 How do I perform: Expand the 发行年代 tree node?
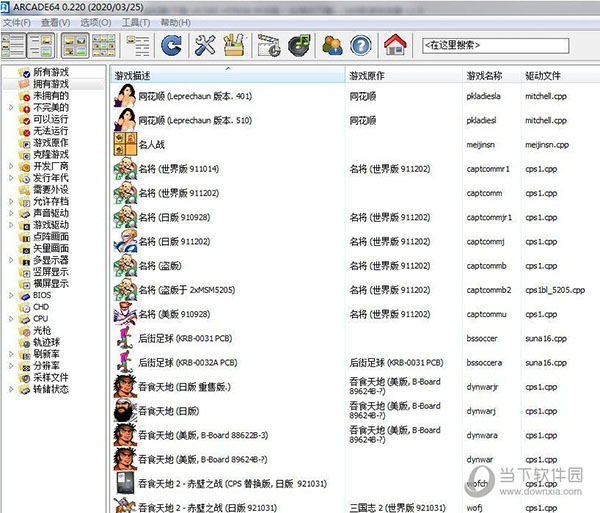(x=11, y=178)
